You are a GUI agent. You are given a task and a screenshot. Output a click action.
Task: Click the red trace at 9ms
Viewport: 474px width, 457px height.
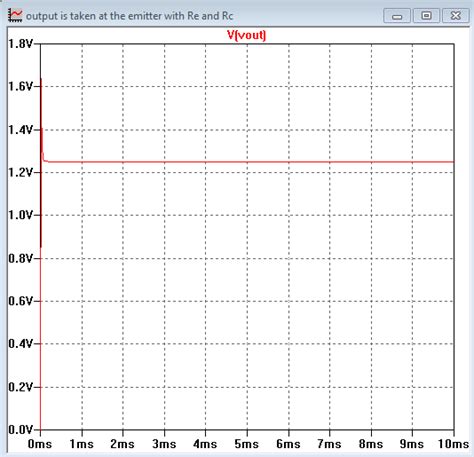coord(412,162)
